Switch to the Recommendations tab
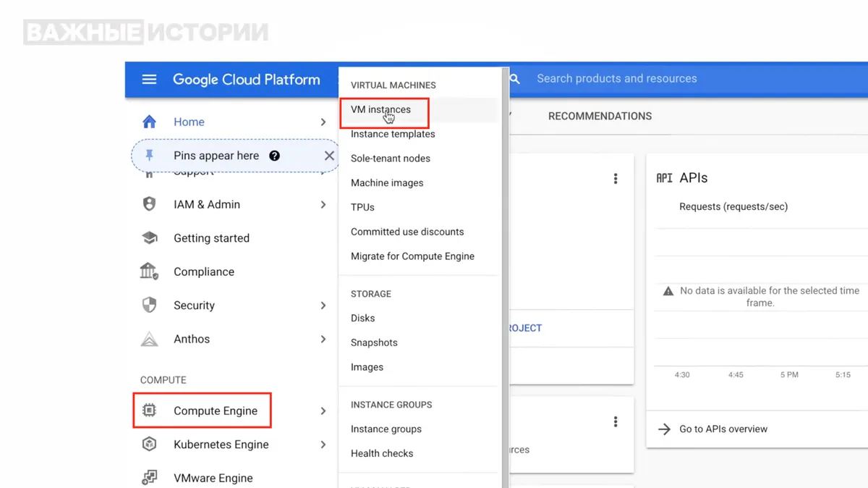 600,116
